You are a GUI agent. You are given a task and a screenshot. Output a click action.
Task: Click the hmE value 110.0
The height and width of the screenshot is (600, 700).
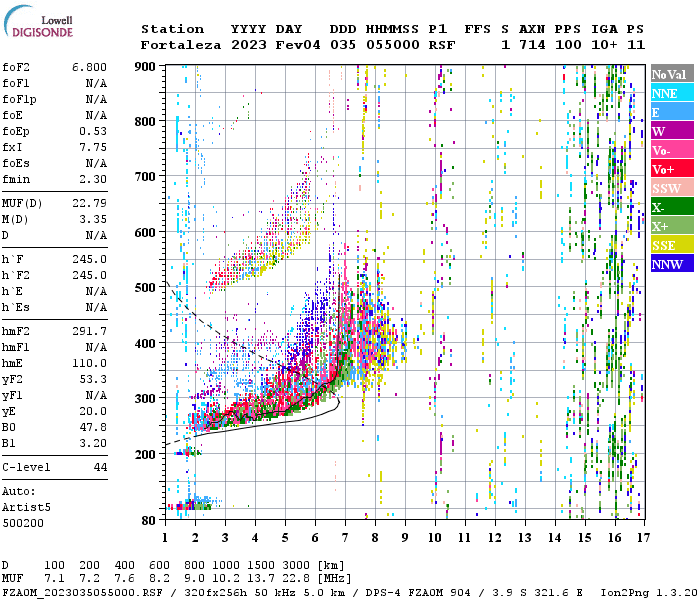coord(89,363)
